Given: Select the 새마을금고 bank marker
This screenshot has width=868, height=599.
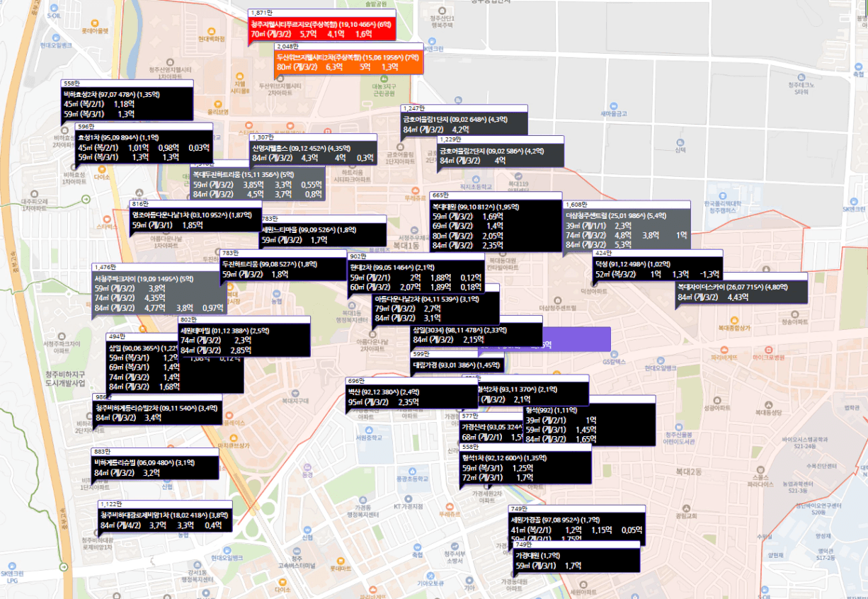Looking at the screenshot, I should coord(614,109).
